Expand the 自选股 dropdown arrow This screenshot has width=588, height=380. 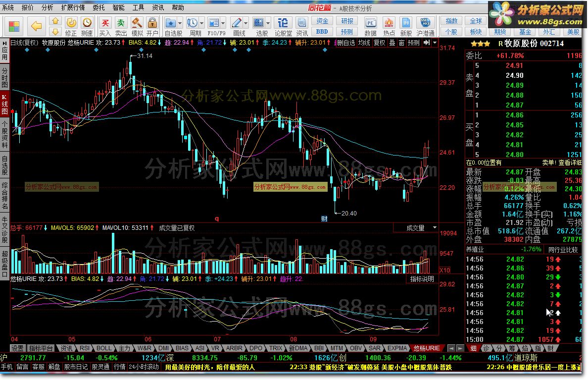point(180,23)
